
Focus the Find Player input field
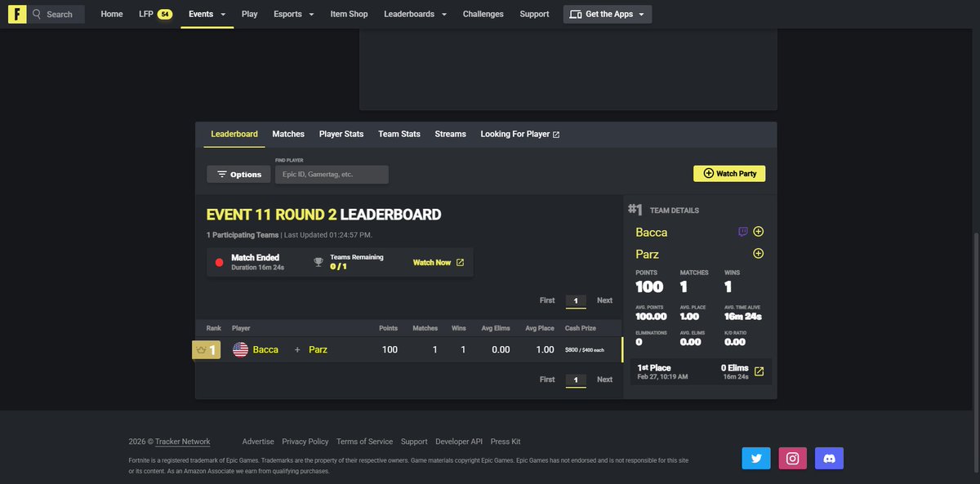[332, 175]
